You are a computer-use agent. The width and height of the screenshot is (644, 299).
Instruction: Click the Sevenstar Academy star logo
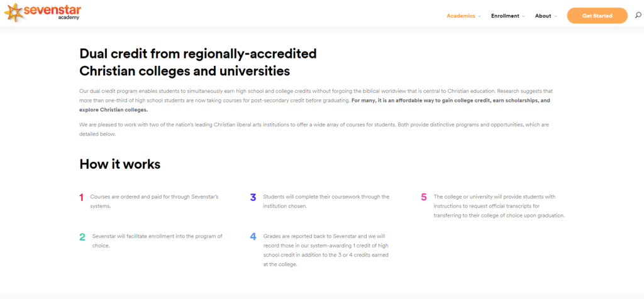(x=13, y=13)
